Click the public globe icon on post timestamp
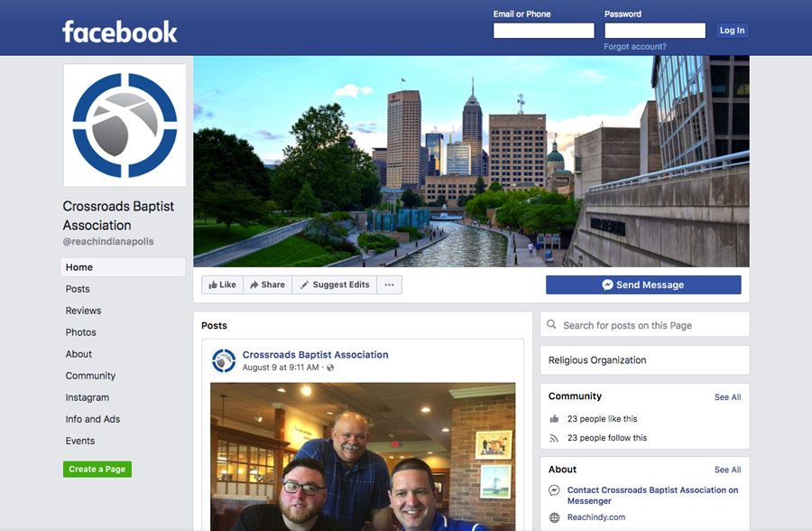The image size is (812, 531). click(330, 368)
